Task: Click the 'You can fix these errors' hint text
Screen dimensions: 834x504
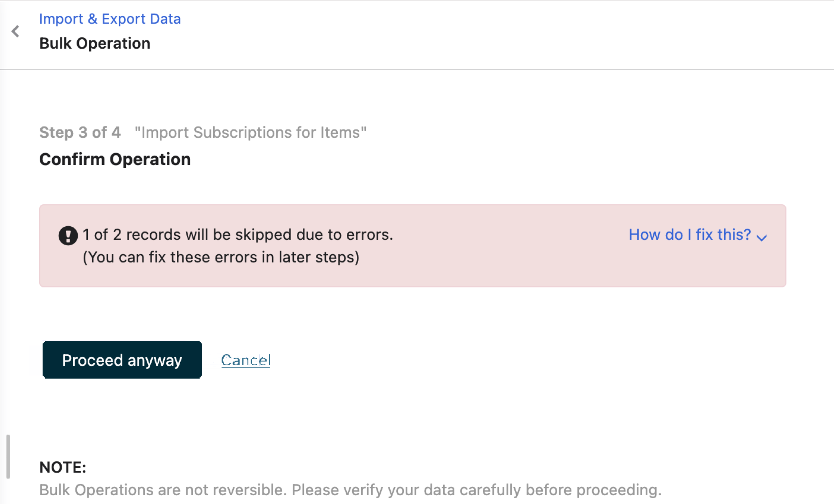Action: point(221,257)
